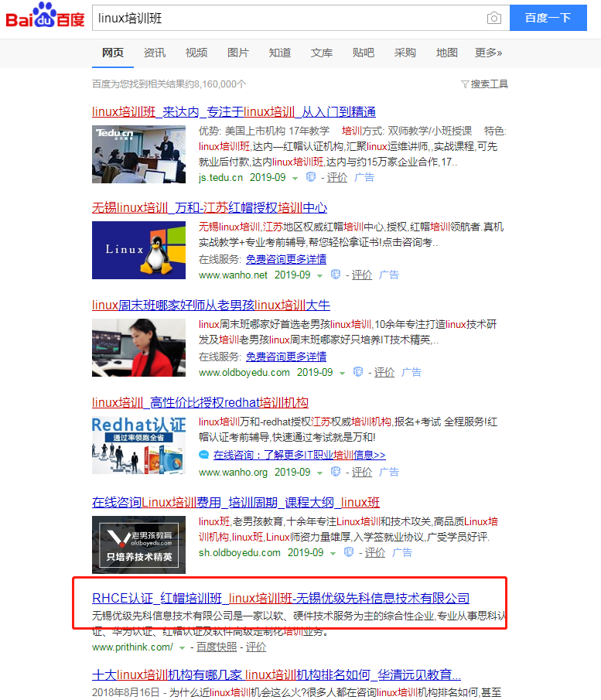This screenshot has height=700, width=601.
Task: Click the 保 badge next to js.tedu.cn
Action: (x=311, y=177)
